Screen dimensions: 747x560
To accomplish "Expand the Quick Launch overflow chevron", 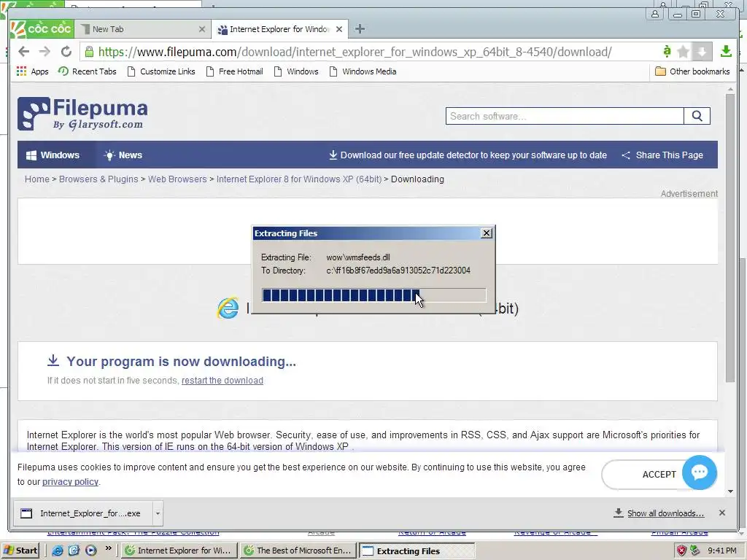I will point(109,548).
